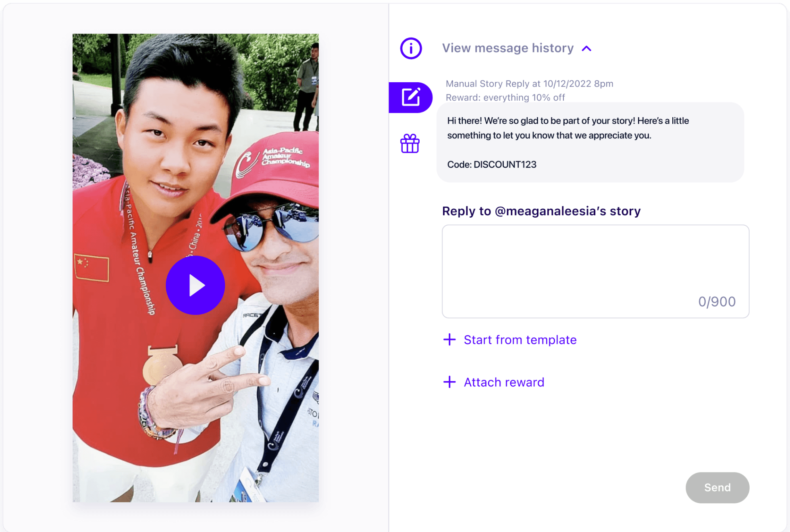
Task: Click the Code: DISCOUNT123 text
Action: (x=492, y=164)
